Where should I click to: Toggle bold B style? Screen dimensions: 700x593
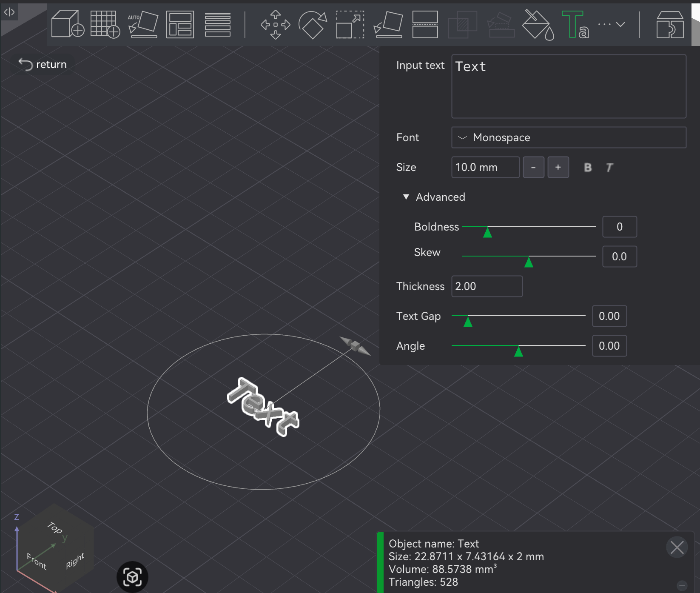tap(588, 168)
